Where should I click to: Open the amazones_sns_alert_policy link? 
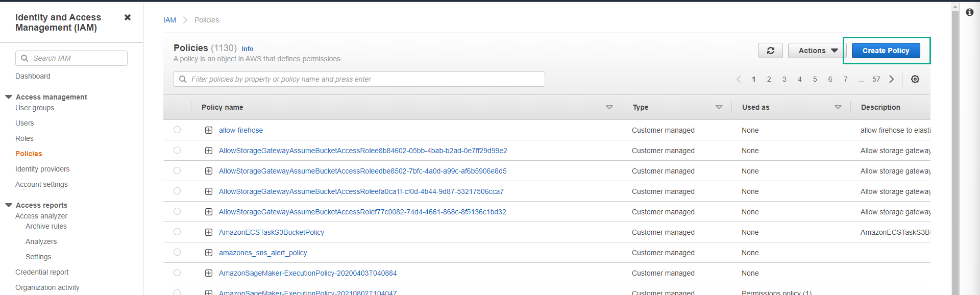click(263, 253)
